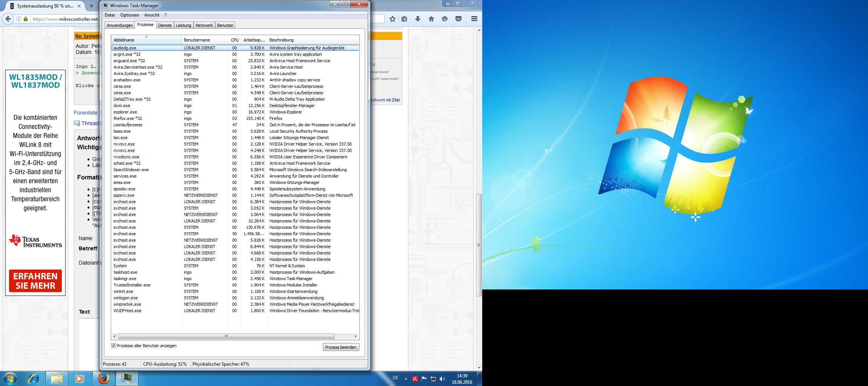Open the clock showing 14:39
Image resolution: width=868 pixels, height=386 pixels.
pyautogui.click(x=462, y=379)
